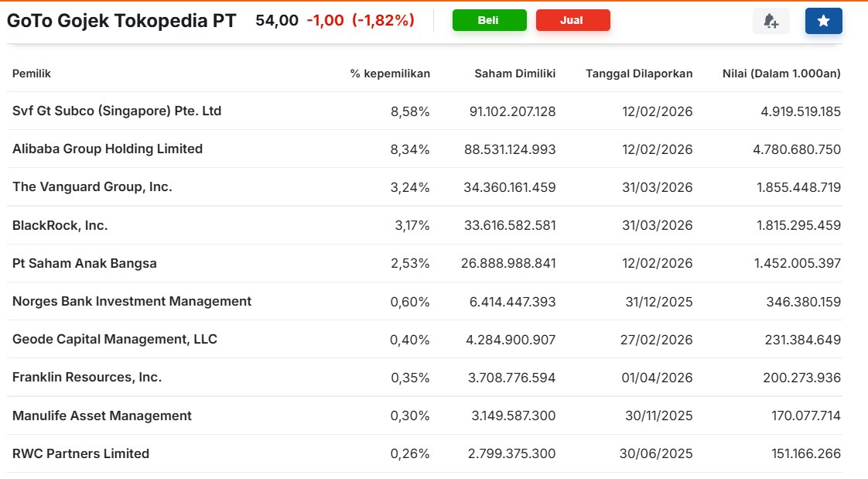Click value cell 170.077.714

point(806,416)
